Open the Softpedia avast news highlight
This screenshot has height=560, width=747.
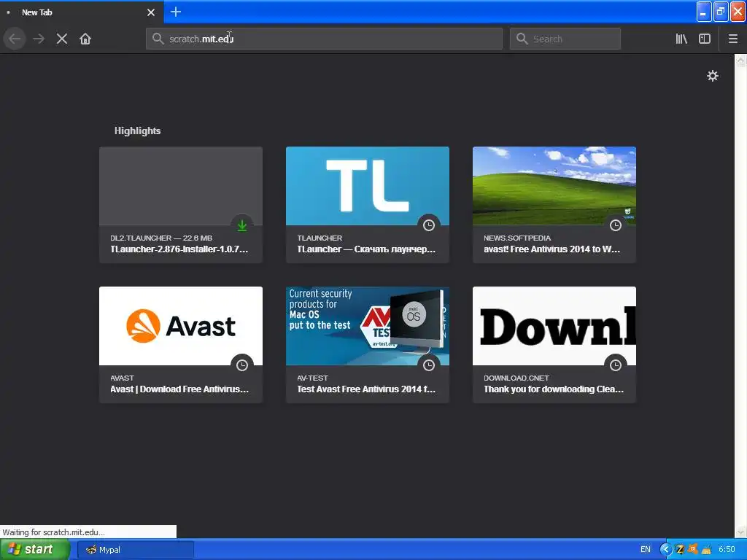[554, 204]
